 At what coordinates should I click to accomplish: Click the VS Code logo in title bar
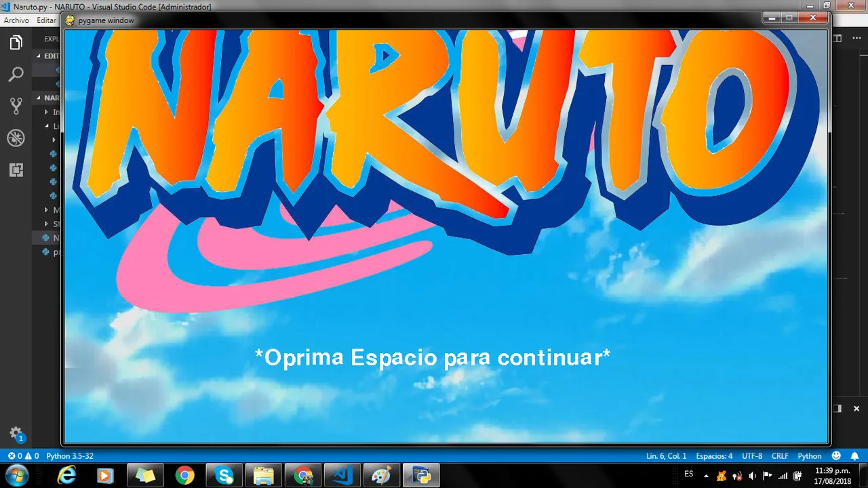click(6, 6)
